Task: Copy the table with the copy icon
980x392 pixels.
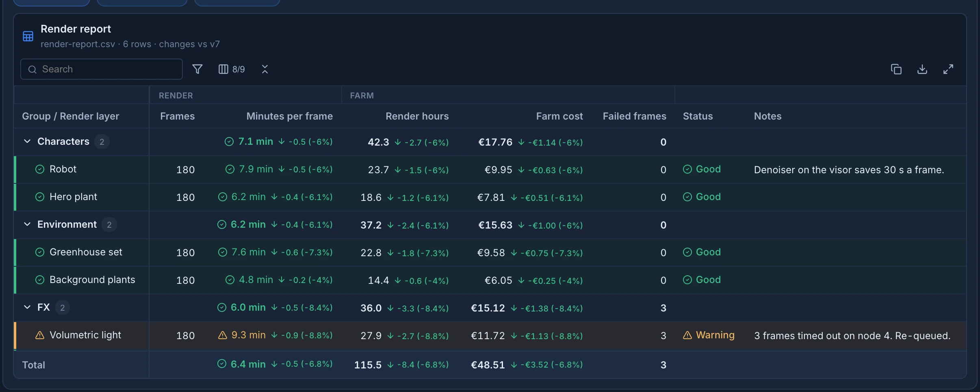Action: tap(896, 69)
